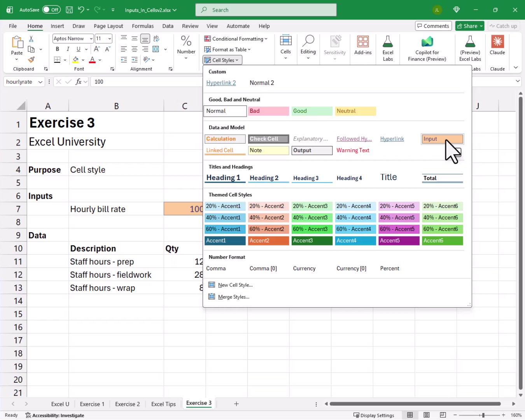Apply the Heading 1 cell style
Viewport: 525px width, 420px height.
click(225, 178)
